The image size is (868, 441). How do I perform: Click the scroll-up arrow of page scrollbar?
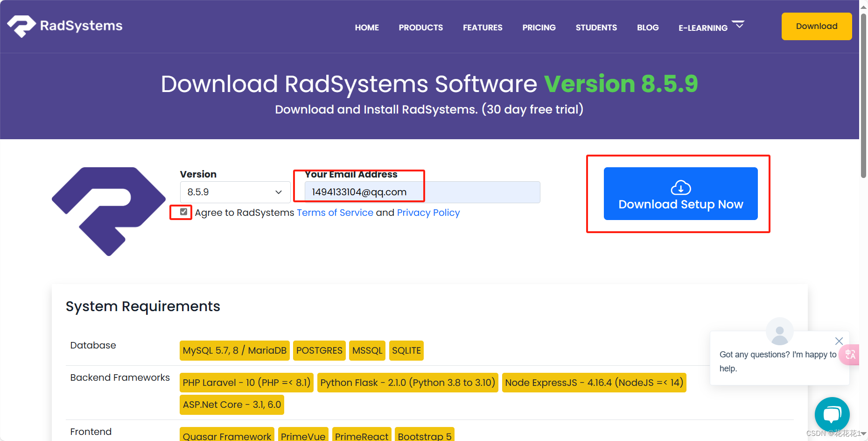[863, 7]
